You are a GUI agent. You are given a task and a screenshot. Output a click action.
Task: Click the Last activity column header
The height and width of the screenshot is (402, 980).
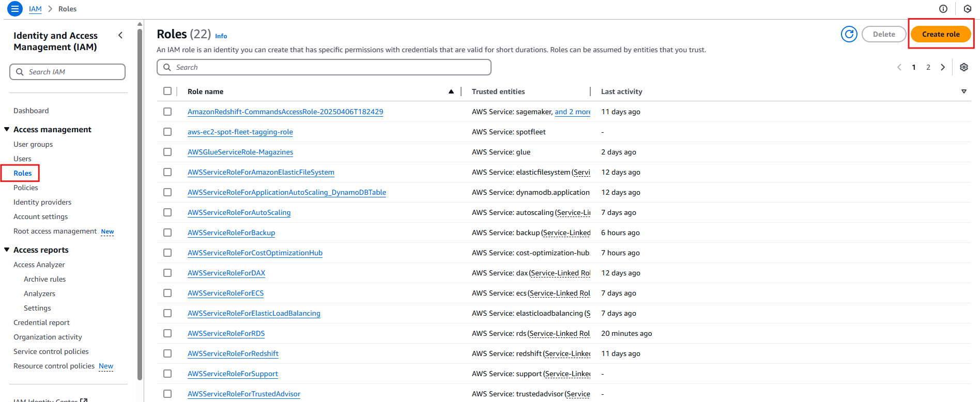click(x=622, y=91)
